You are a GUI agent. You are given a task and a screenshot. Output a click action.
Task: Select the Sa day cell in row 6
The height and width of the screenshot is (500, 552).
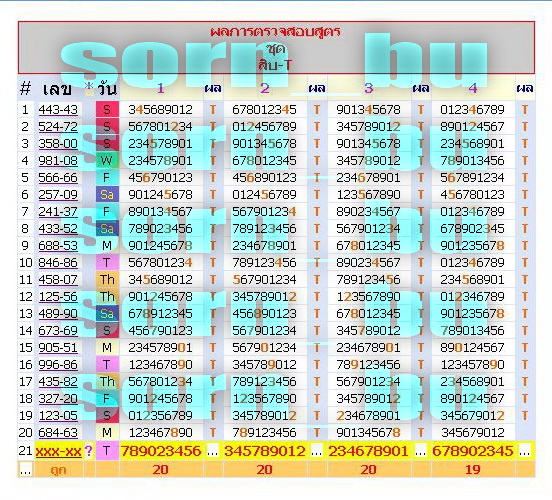(107, 195)
